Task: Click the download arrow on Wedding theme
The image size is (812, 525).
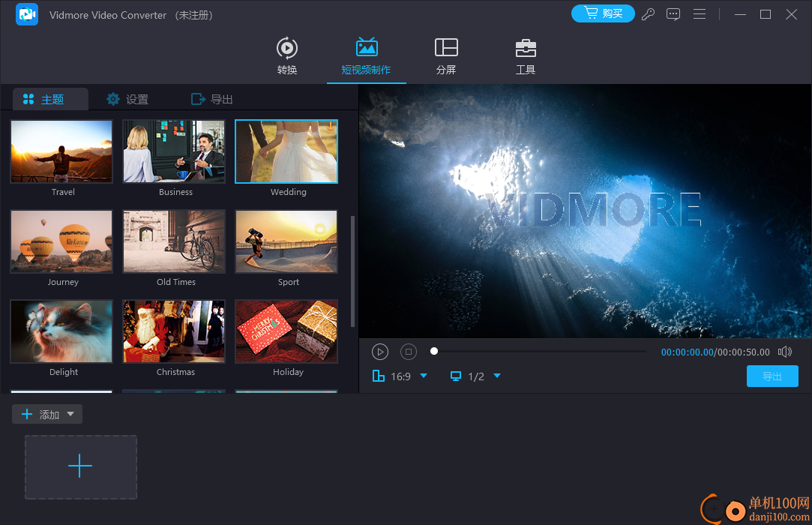Action: coord(330,127)
